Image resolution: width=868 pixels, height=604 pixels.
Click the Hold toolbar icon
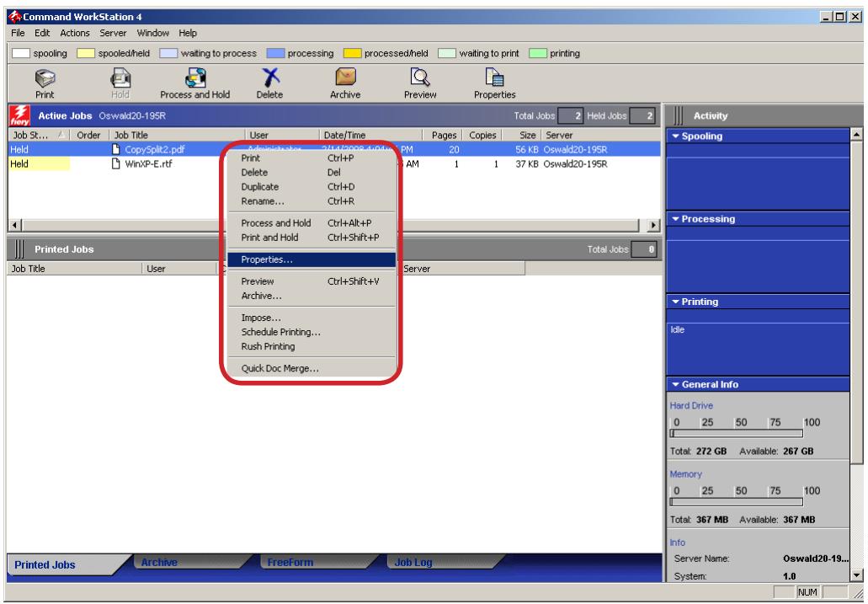pyautogui.click(x=120, y=78)
